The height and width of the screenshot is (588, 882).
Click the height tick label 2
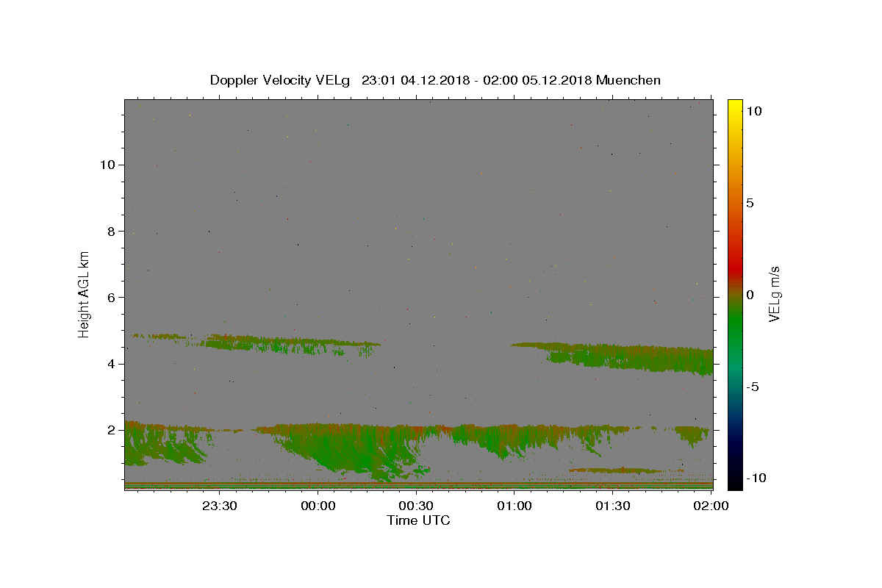click(x=112, y=431)
